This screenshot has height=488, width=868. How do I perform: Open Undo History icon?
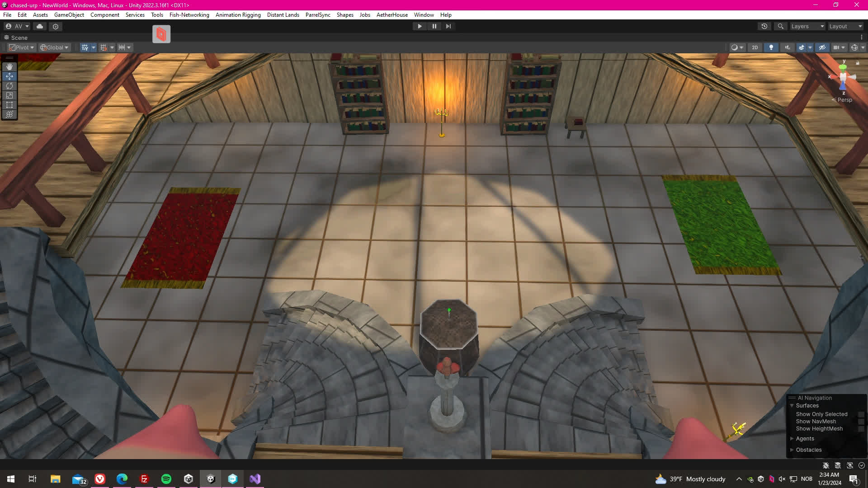764,26
